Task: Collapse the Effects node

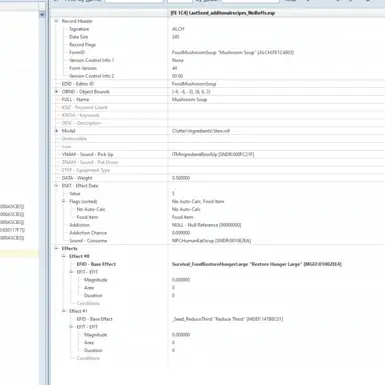Action: [x=56, y=248]
